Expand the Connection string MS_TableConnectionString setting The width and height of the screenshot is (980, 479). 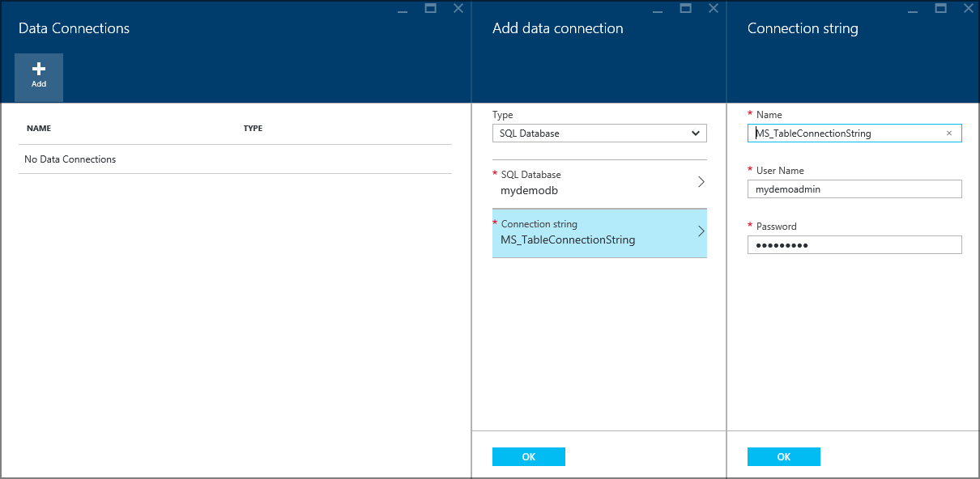coord(599,232)
